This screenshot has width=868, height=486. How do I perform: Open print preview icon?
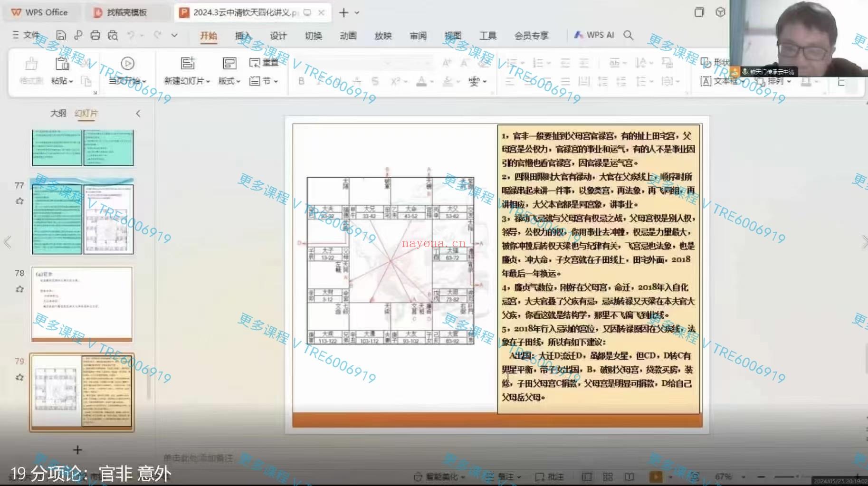click(x=113, y=35)
